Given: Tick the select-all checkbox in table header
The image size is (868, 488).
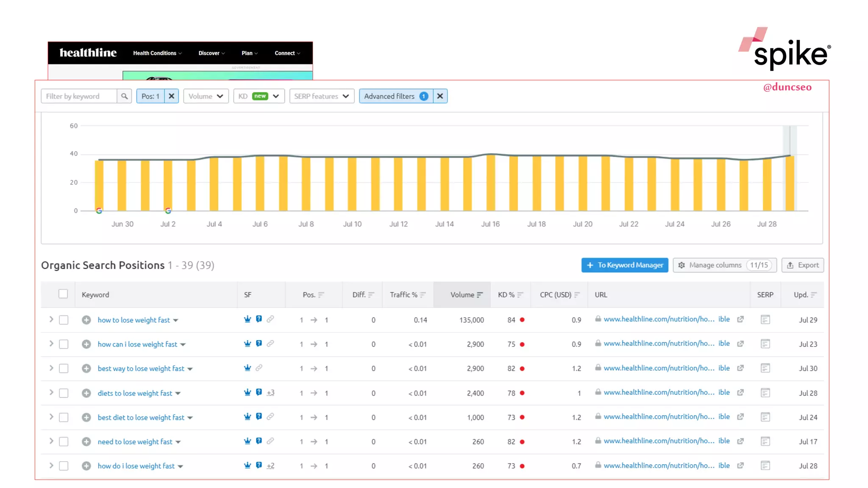Looking at the screenshot, I should click(x=63, y=294).
